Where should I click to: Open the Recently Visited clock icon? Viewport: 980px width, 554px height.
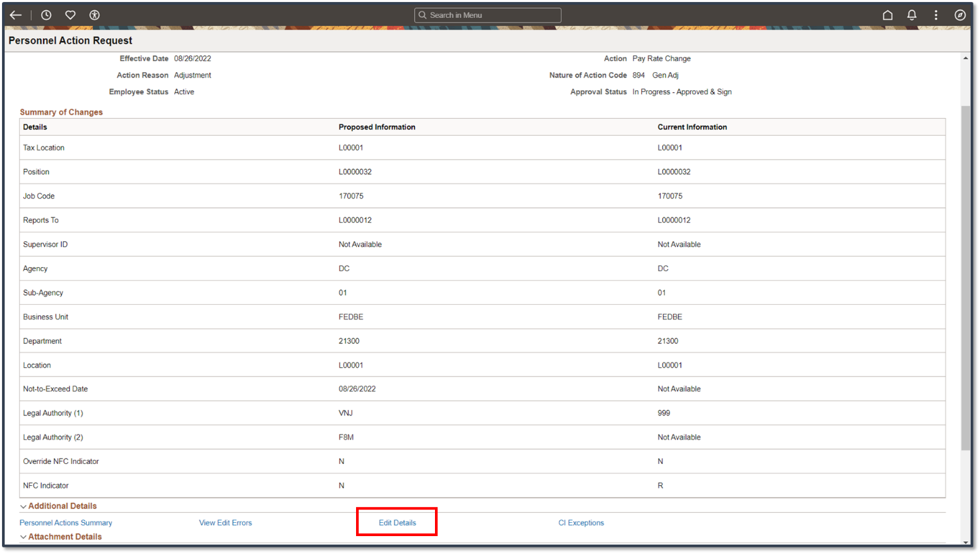click(x=46, y=15)
